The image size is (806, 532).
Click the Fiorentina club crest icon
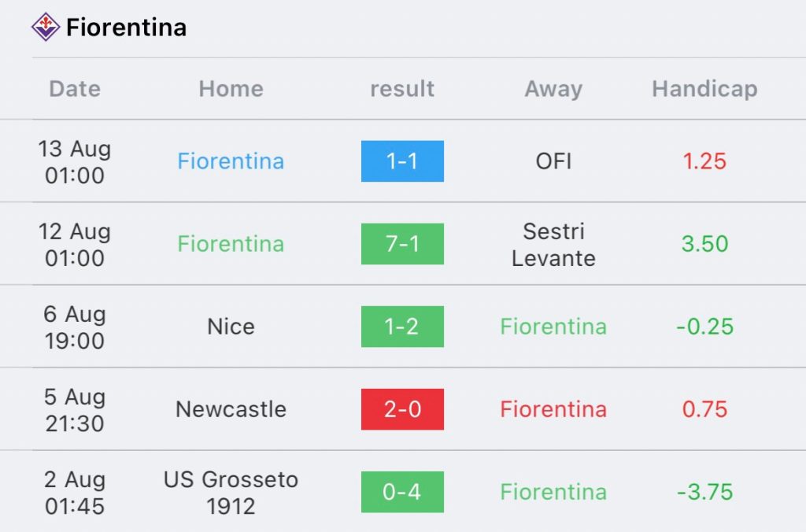pyautogui.click(x=45, y=28)
